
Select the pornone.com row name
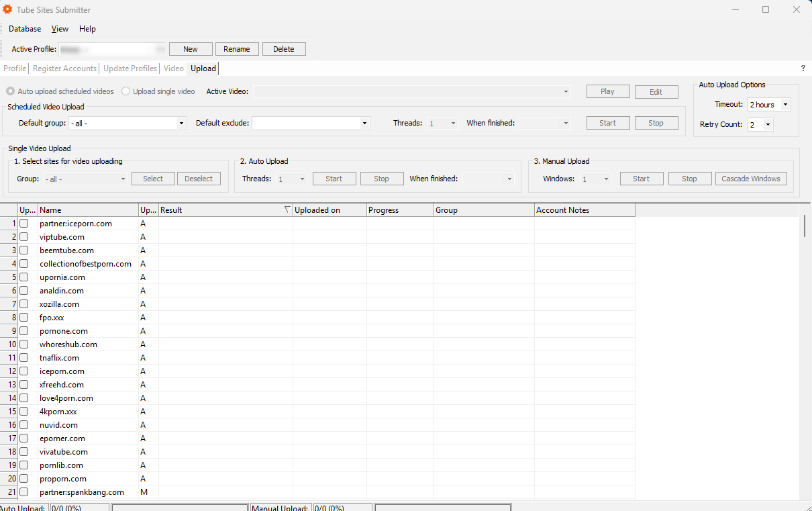point(64,331)
